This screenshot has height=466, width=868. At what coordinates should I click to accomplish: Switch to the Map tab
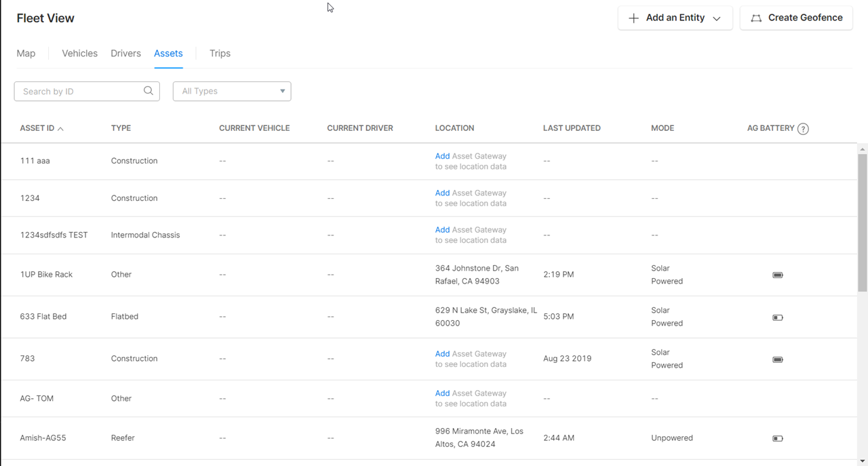coord(26,54)
